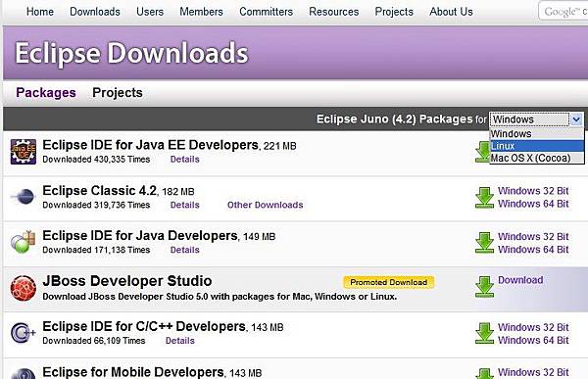Image resolution: width=588 pixels, height=379 pixels.
Task: Open the Eclipse IDE for Java Developers title
Action: [x=140, y=235]
